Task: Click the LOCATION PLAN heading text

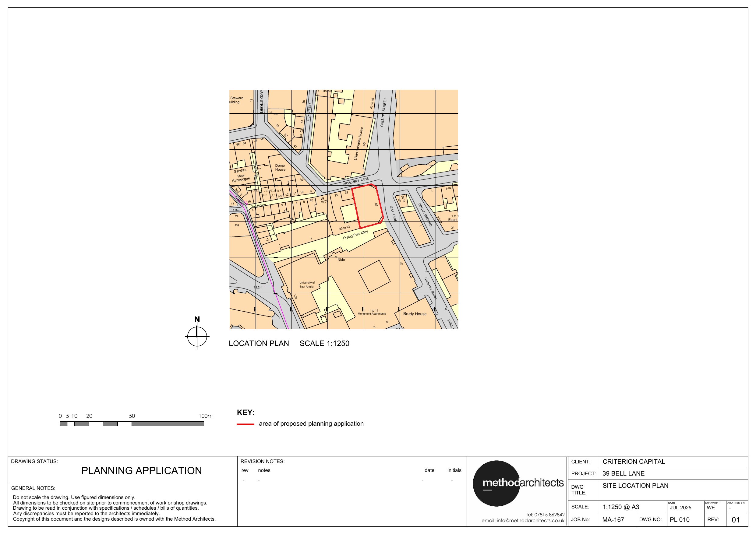Action: pyautogui.click(x=259, y=344)
